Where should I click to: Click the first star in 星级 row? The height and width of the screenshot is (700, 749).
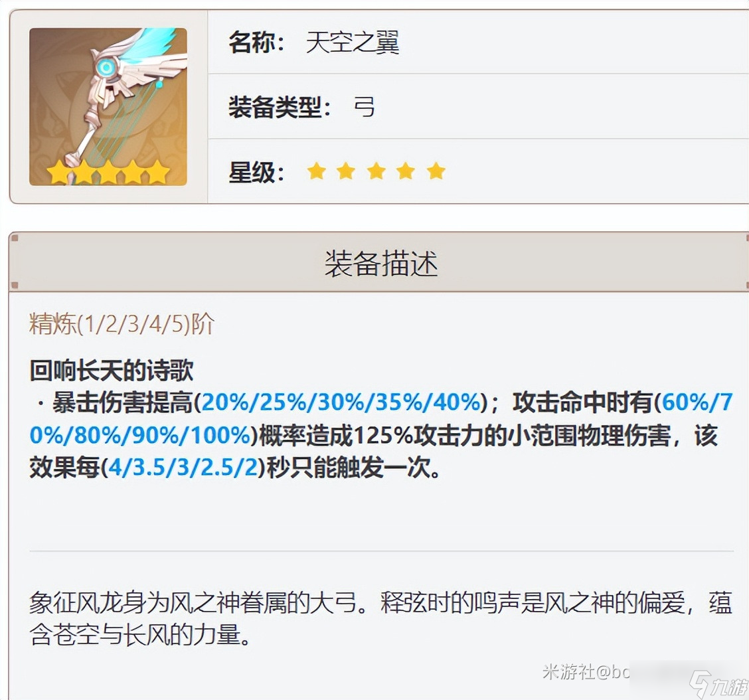point(317,171)
